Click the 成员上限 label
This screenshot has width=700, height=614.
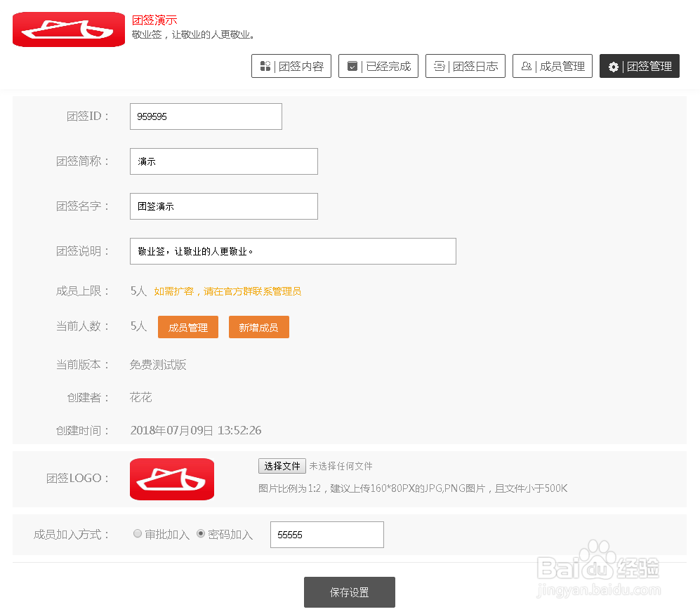pyautogui.click(x=83, y=291)
